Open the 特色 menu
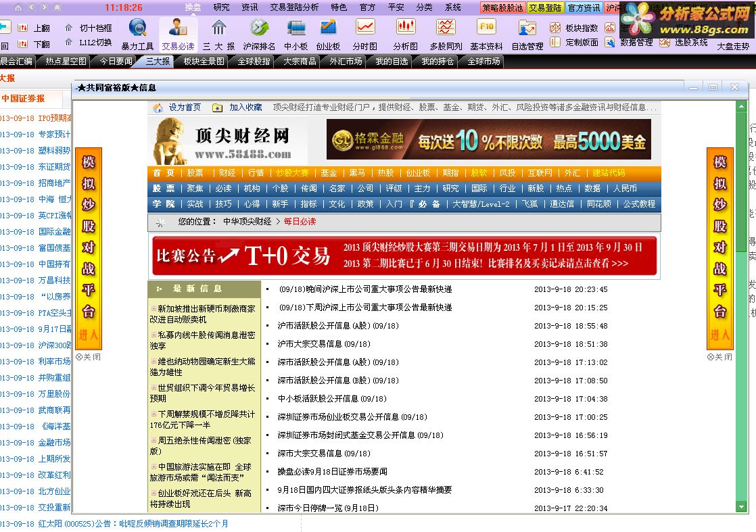 (339, 7)
